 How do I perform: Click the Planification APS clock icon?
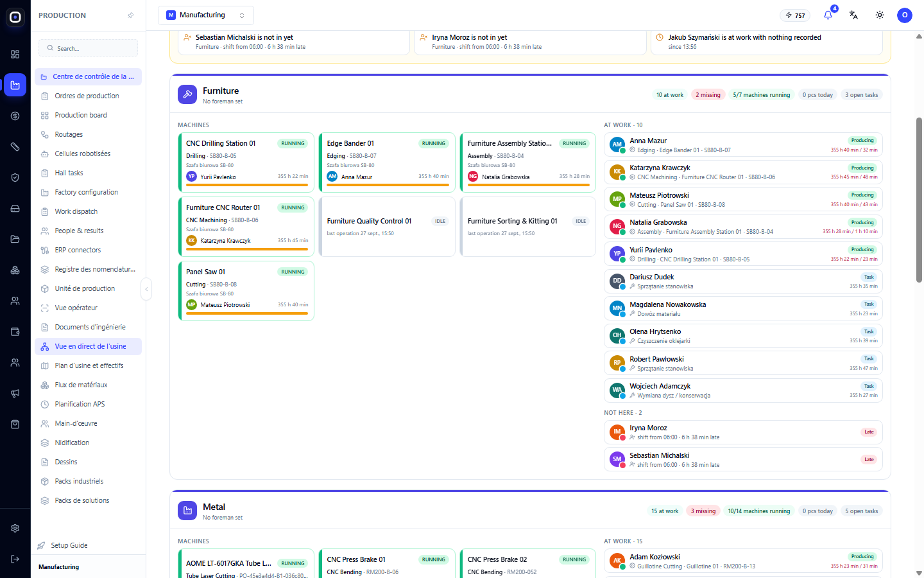point(45,404)
